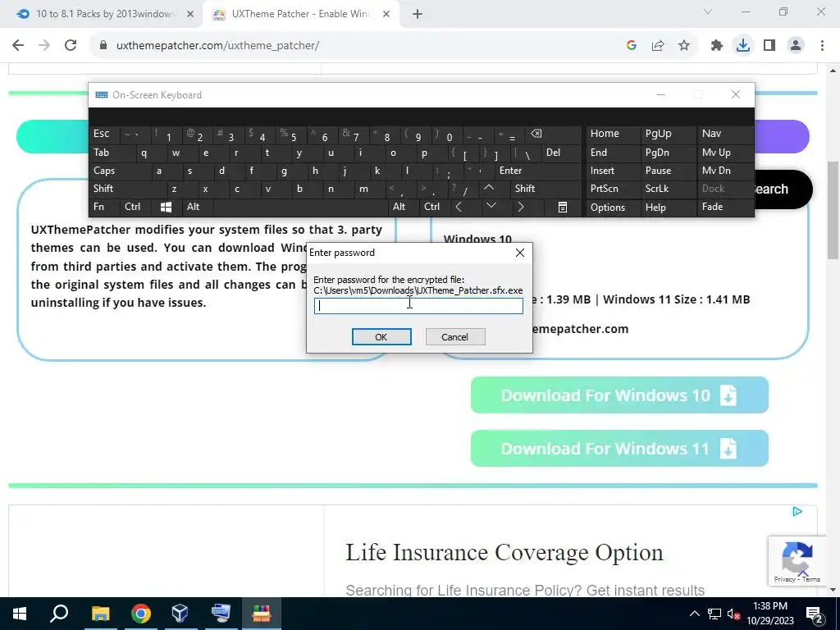Tap the context menu key on On-Screen Keyboard
840x630 pixels.
click(x=563, y=208)
